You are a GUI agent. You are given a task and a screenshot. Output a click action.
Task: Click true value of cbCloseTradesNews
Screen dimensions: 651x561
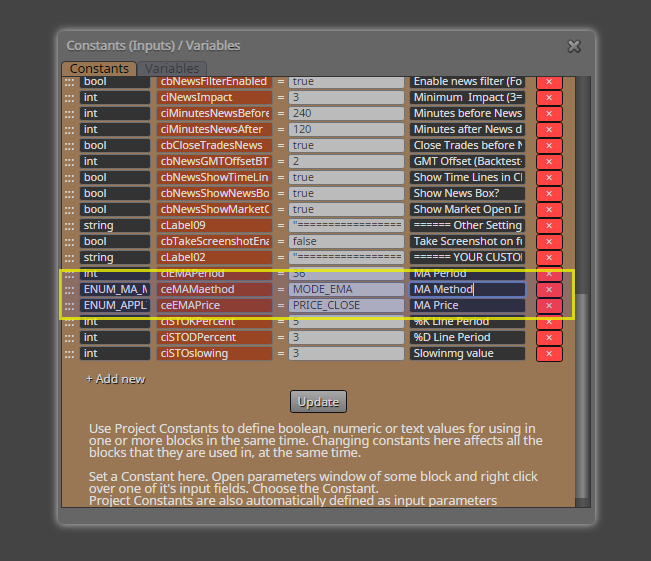347,145
